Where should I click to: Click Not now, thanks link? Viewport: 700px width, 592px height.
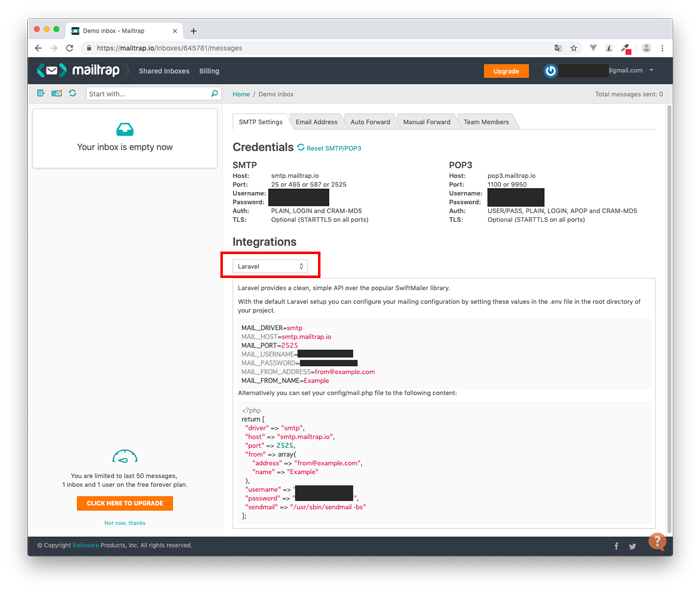(x=125, y=523)
